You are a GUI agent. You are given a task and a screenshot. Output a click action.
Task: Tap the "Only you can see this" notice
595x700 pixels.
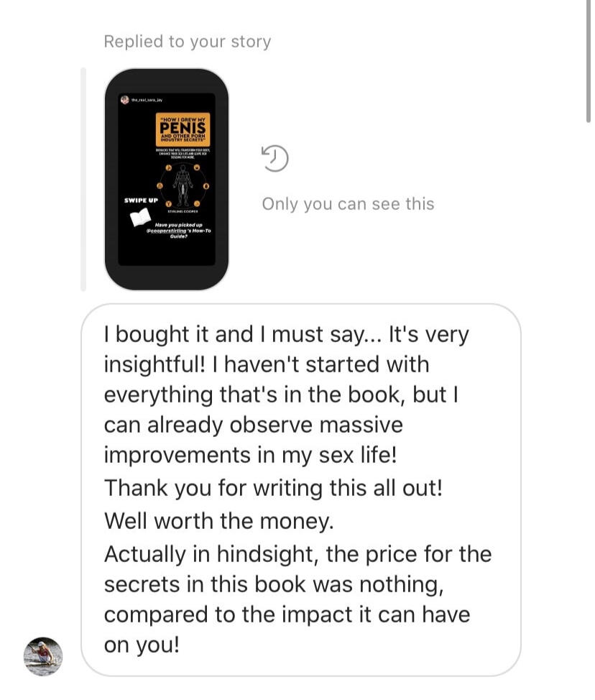(349, 204)
